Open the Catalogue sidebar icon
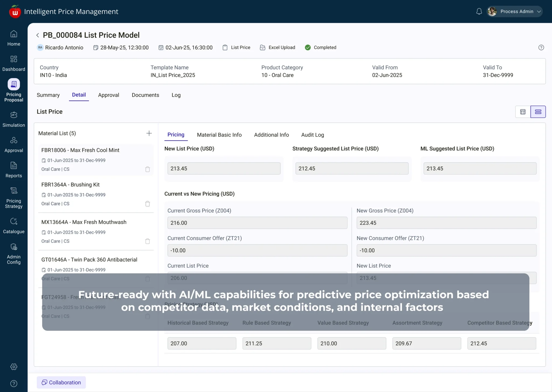Viewport: 552px width, 392px height. coord(14,221)
